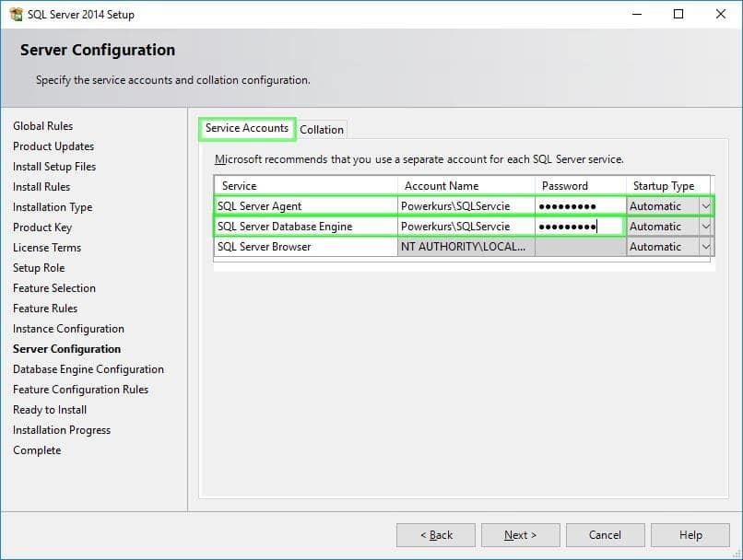Open Help for this setup page
The height and width of the screenshot is (560, 743).
[x=690, y=535]
